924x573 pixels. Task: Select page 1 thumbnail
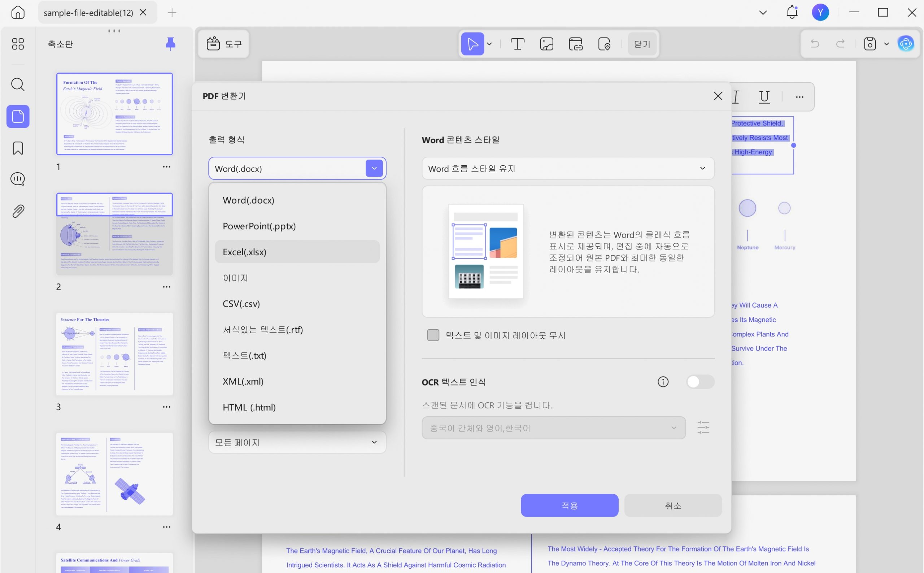point(114,114)
